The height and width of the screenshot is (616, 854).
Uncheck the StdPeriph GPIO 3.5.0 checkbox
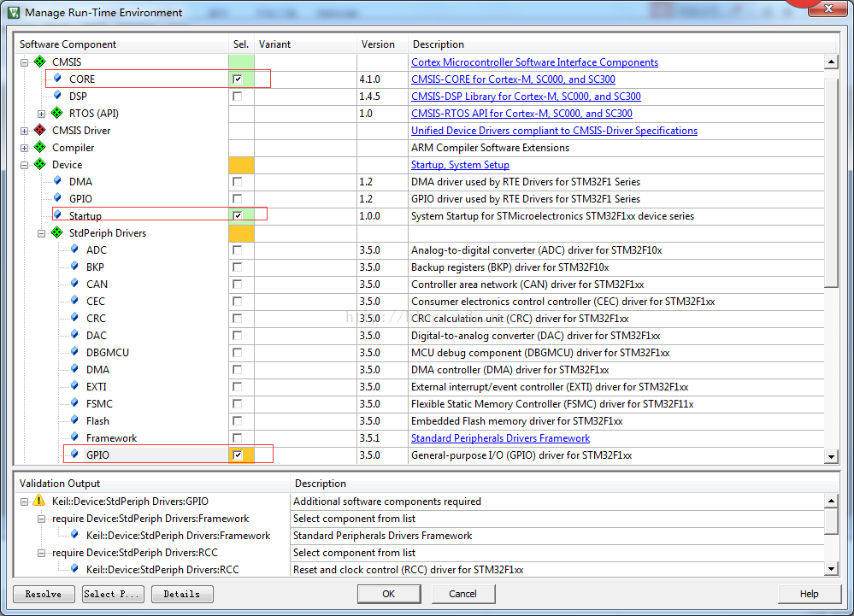point(238,455)
